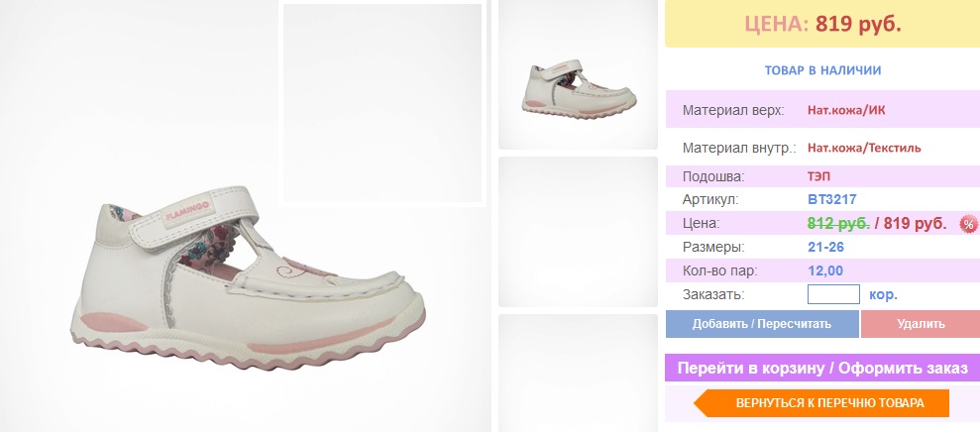Click the size range 21-26
The width and height of the screenshot is (980, 432).
(825, 247)
